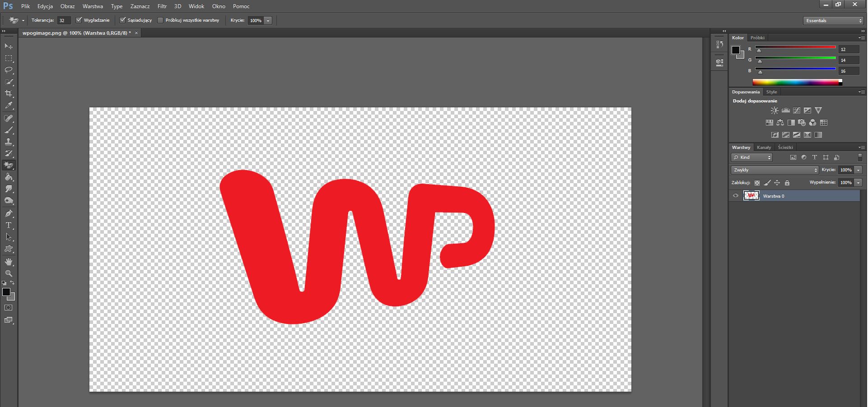Open the Kolor panel flyout menu

[861, 37]
